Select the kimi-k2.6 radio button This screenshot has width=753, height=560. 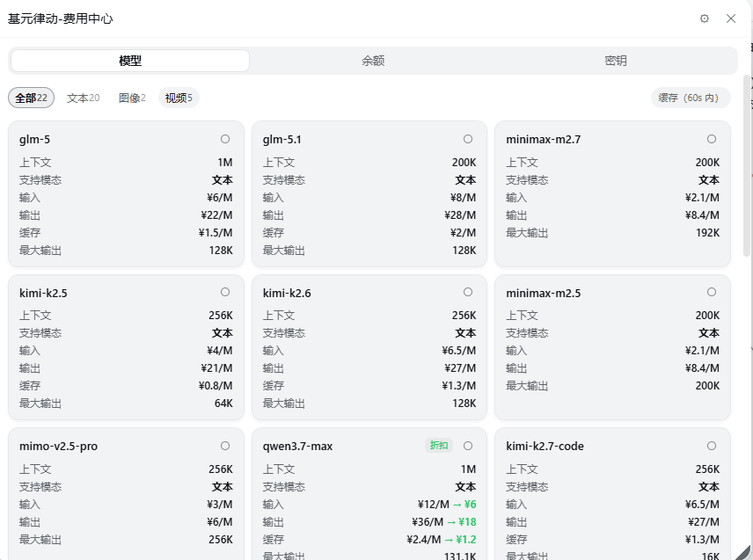pyautogui.click(x=468, y=292)
